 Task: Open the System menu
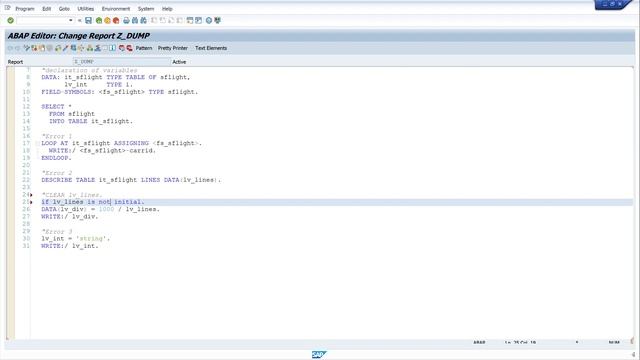coord(146,9)
